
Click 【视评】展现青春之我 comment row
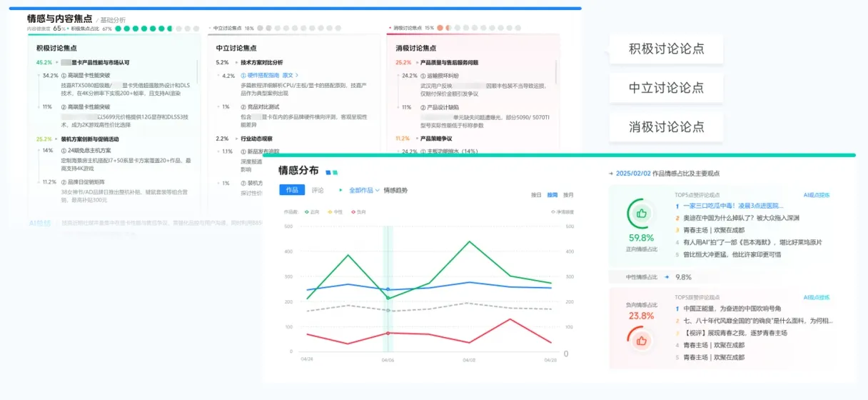point(735,333)
